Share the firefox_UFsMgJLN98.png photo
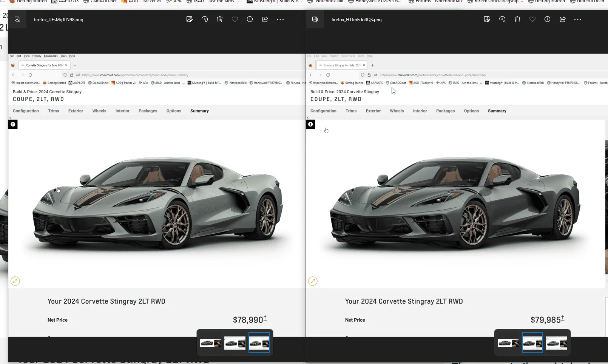The image size is (608, 364). 265,19
